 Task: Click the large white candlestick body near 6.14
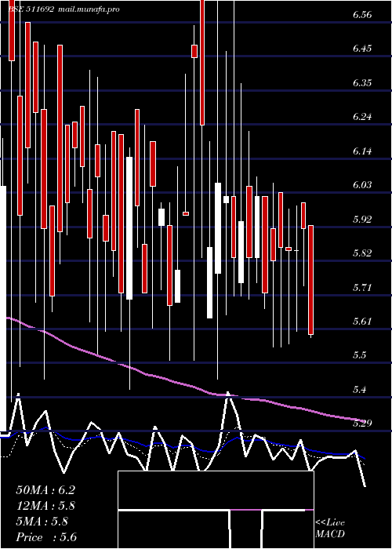(x=129, y=228)
